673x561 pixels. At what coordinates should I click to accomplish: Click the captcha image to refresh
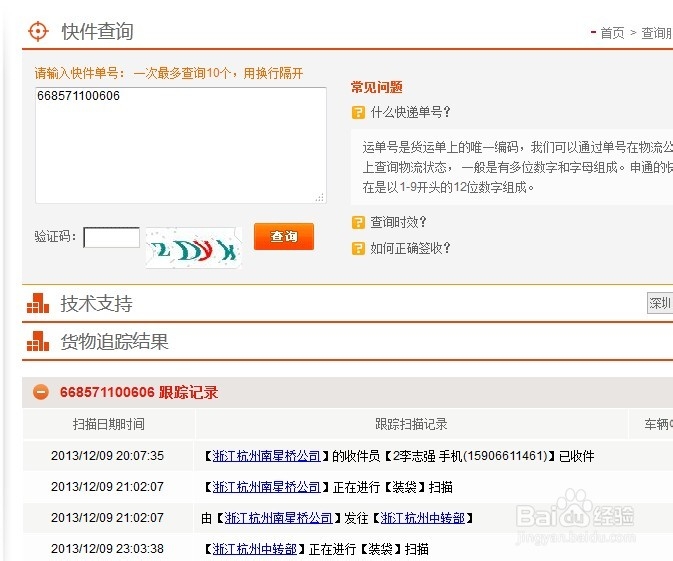pyautogui.click(x=194, y=248)
